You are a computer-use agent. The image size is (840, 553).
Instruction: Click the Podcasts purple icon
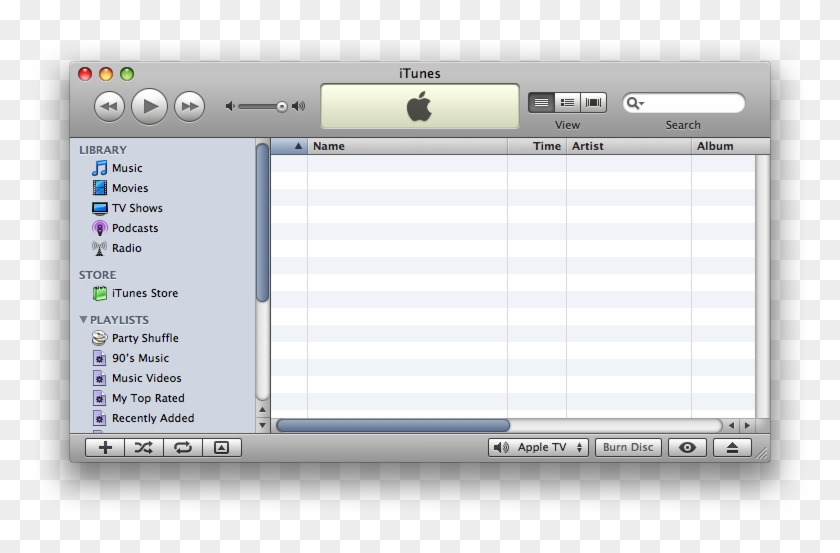100,228
